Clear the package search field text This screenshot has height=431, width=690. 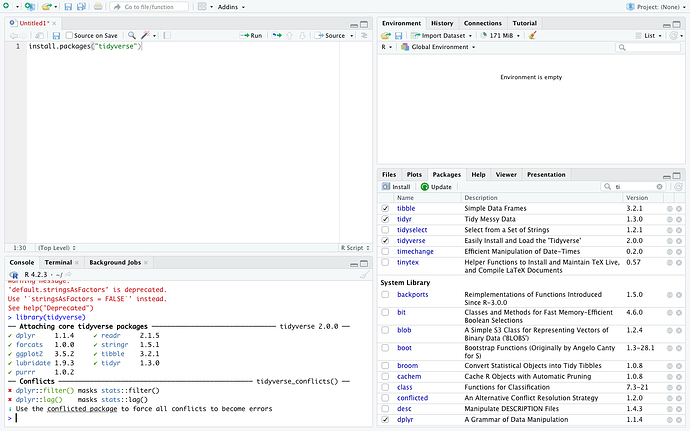659,187
